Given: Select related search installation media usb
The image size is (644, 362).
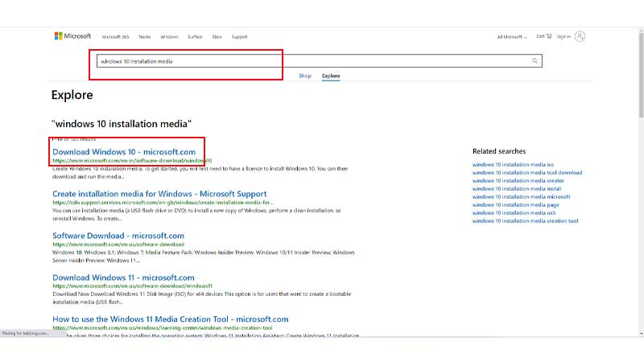Looking at the screenshot, I should (514, 212).
